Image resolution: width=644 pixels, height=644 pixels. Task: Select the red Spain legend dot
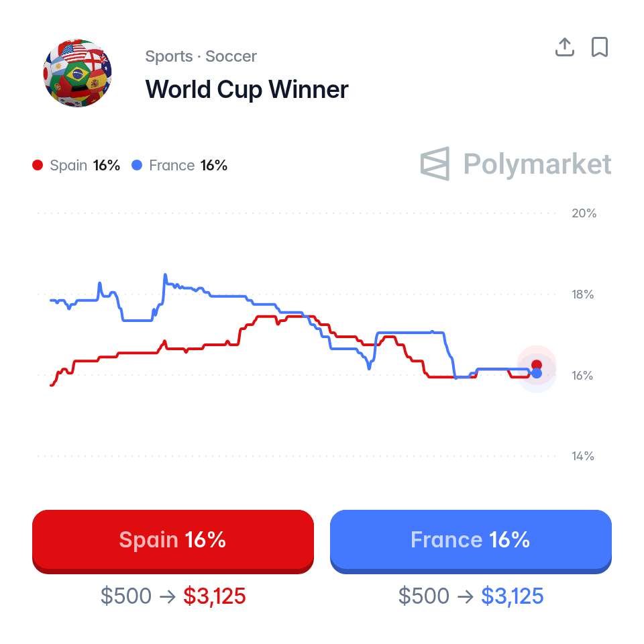38,165
